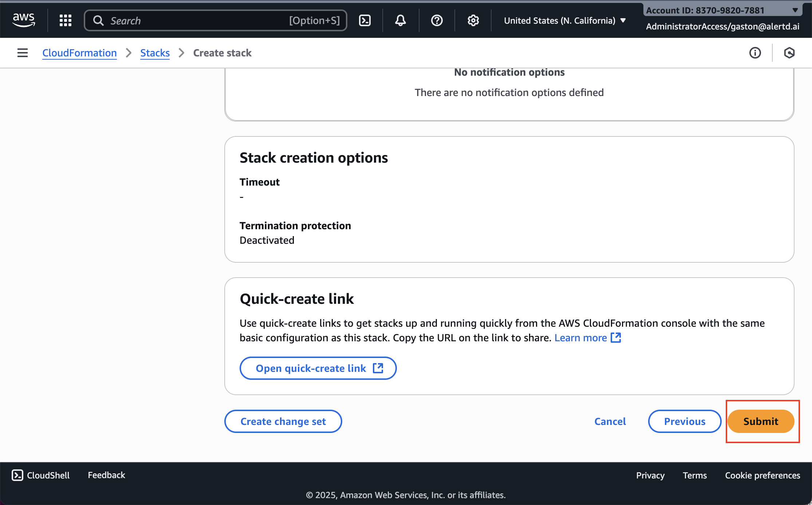The width and height of the screenshot is (812, 505).
Task: Open the Services apps grid
Action: (x=66, y=20)
